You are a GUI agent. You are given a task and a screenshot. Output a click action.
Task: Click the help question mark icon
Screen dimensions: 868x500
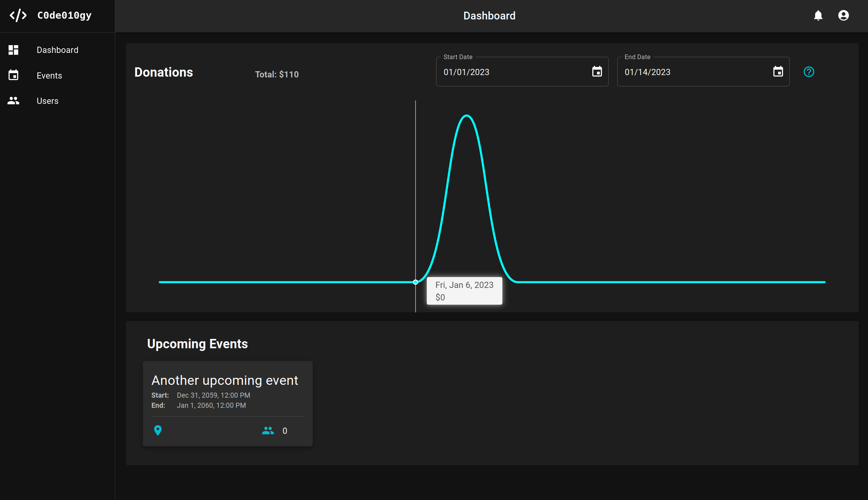pos(809,72)
